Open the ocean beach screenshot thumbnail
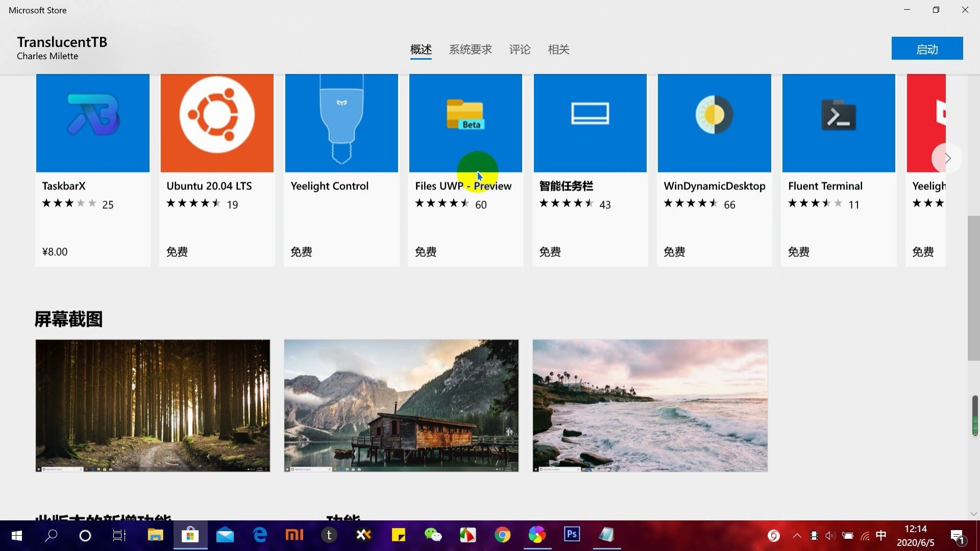Viewport: 980px width, 551px height. coord(650,406)
